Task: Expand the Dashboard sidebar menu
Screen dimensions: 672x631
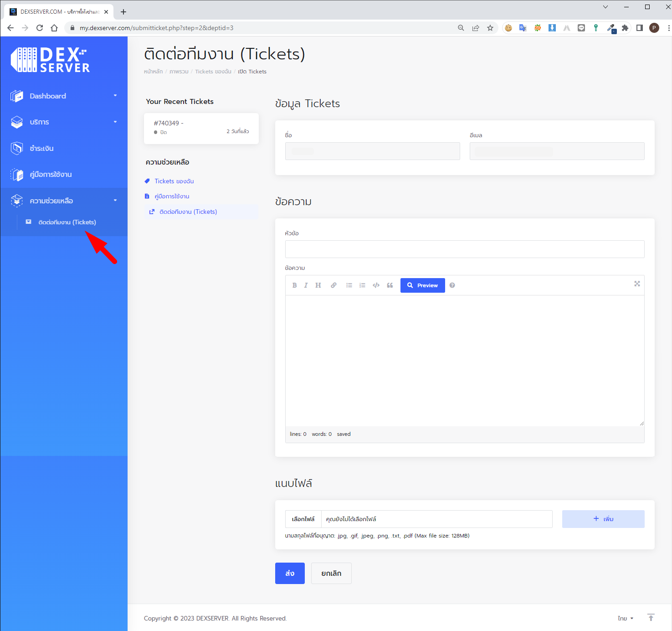Action: (x=64, y=96)
